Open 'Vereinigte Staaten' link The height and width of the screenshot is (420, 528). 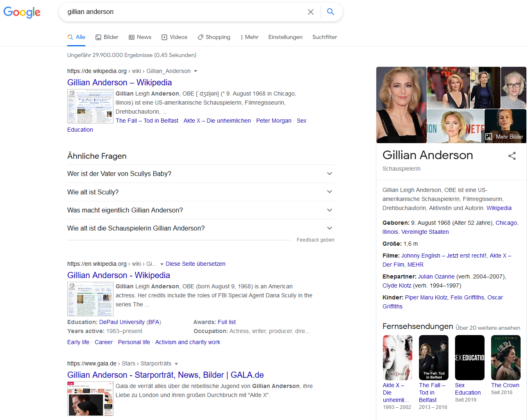(x=425, y=232)
